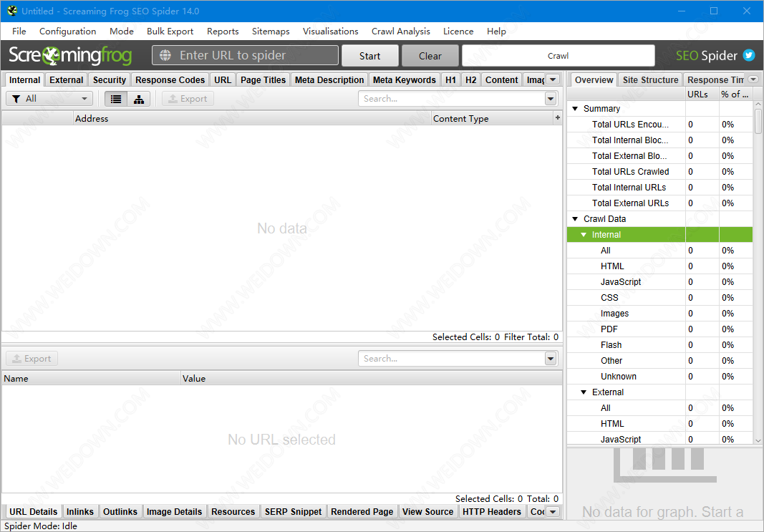
Task: Open the lower search options dropdown
Action: click(x=551, y=359)
